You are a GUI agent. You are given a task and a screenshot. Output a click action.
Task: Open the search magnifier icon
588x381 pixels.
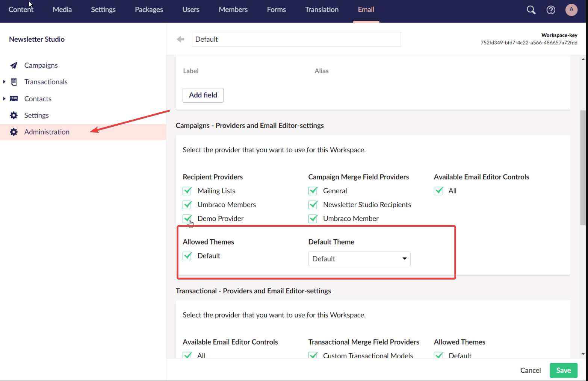(x=531, y=10)
